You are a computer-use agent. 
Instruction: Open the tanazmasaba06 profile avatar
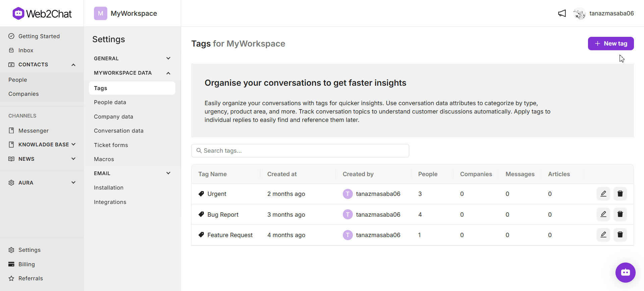pyautogui.click(x=579, y=13)
